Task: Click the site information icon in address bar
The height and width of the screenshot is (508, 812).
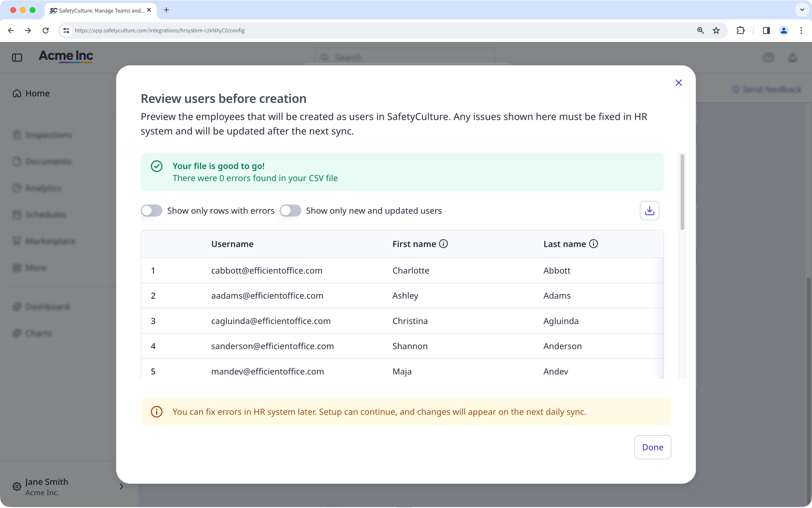Action: pyautogui.click(x=66, y=30)
